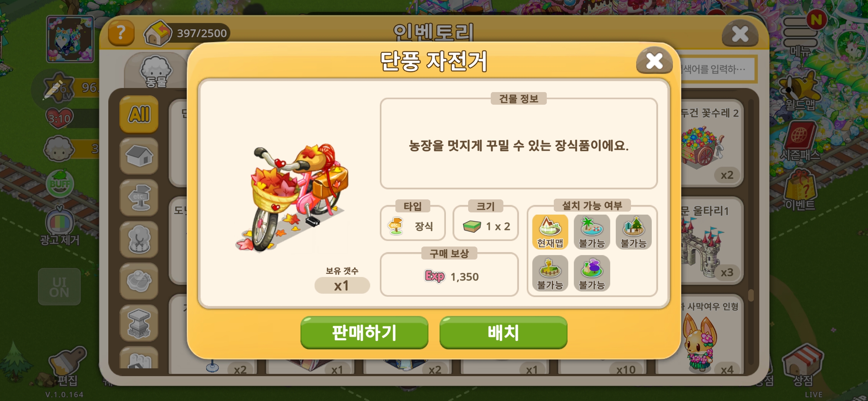The image size is (868, 401).
Task: Select the house category in the sidebar
Action: [x=139, y=156]
